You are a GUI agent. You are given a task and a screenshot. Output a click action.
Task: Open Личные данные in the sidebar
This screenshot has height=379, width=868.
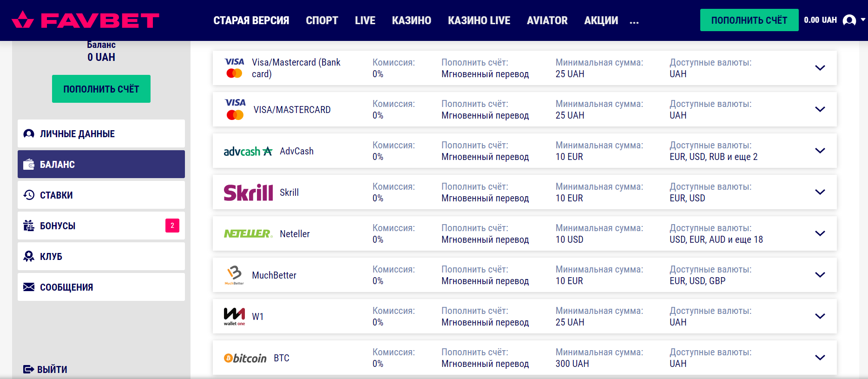click(101, 134)
